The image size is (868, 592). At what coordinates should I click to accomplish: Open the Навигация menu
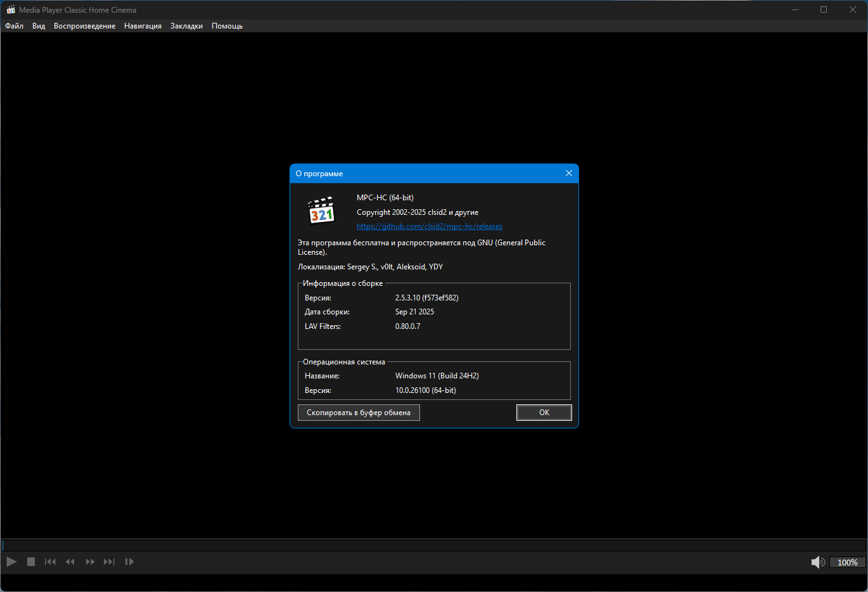tap(143, 26)
